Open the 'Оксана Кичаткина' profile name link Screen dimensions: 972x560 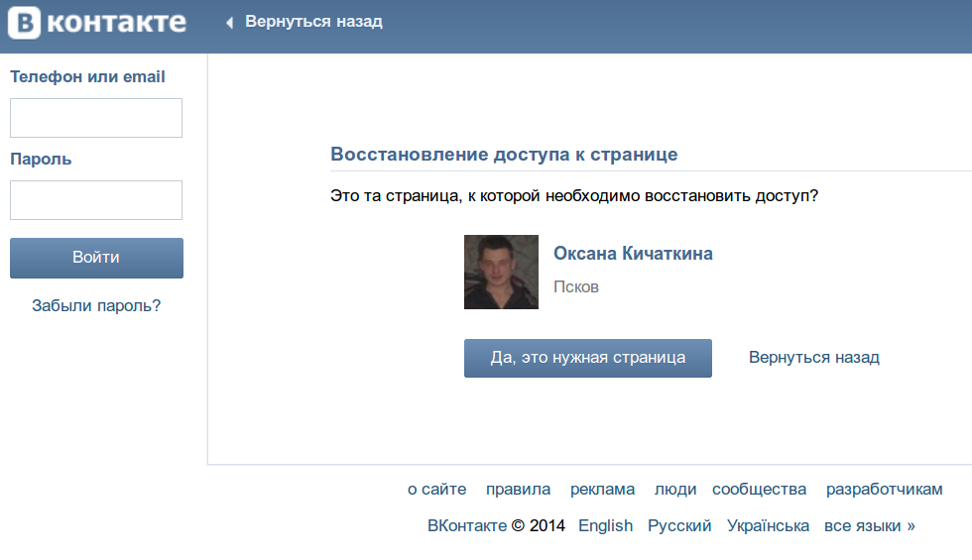click(x=633, y=254)
